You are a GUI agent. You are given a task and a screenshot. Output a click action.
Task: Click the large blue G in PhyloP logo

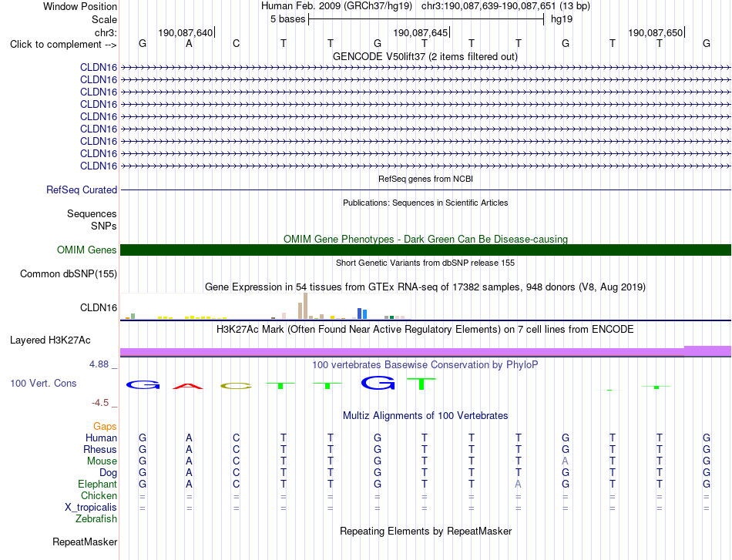tap(378, 383)
